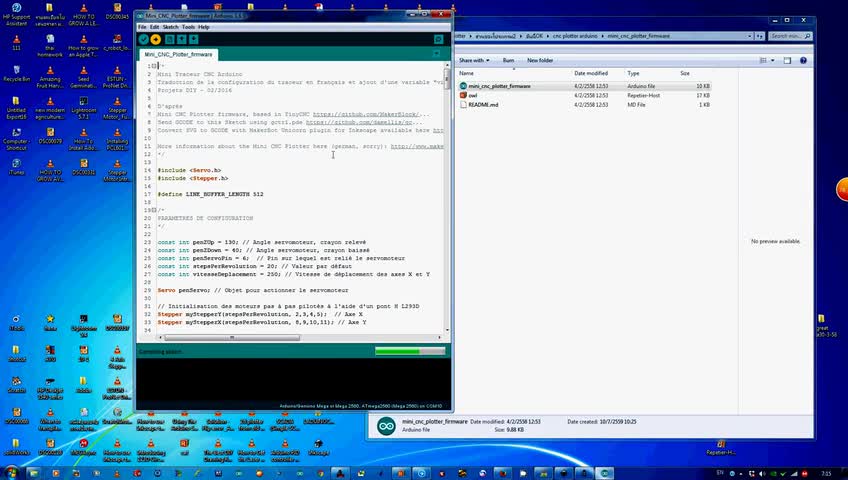Click 'mini_cnc_plotter_firmware' in address breadcrumb
The image size is (848, 480).
(x=638, y=36)
